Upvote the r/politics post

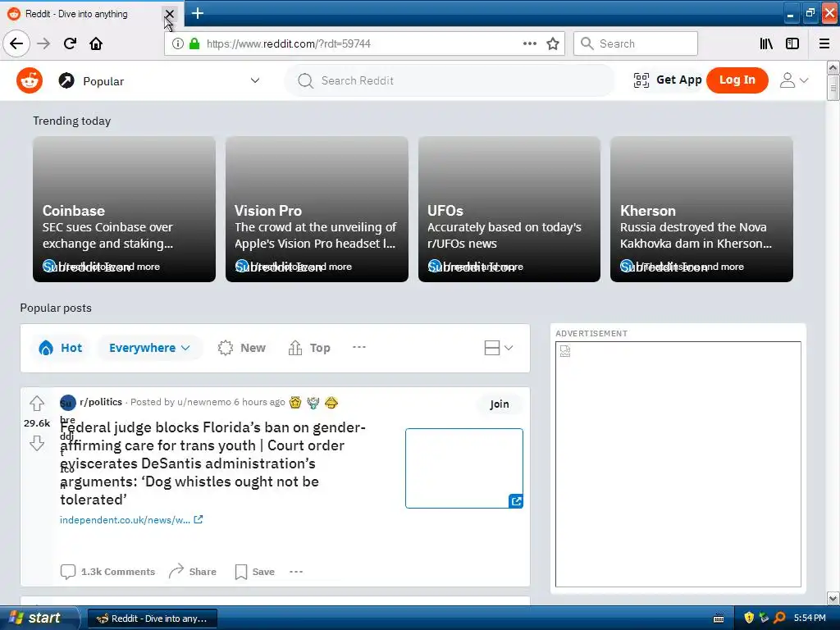[x=37, y=403]
